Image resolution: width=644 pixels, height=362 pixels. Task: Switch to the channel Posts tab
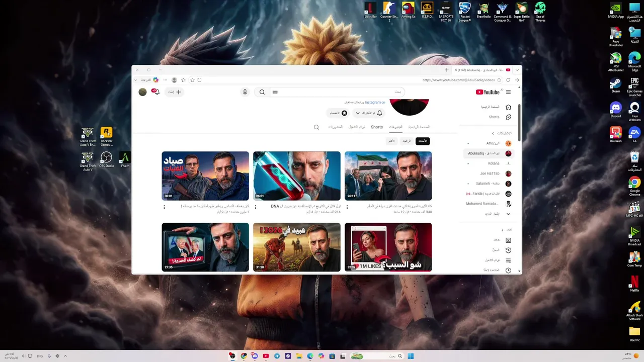pyautogui.click(x=336, y=127)
